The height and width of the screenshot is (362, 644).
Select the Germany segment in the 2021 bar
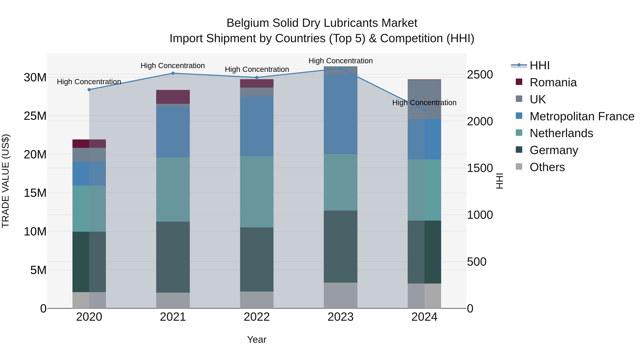173,257
